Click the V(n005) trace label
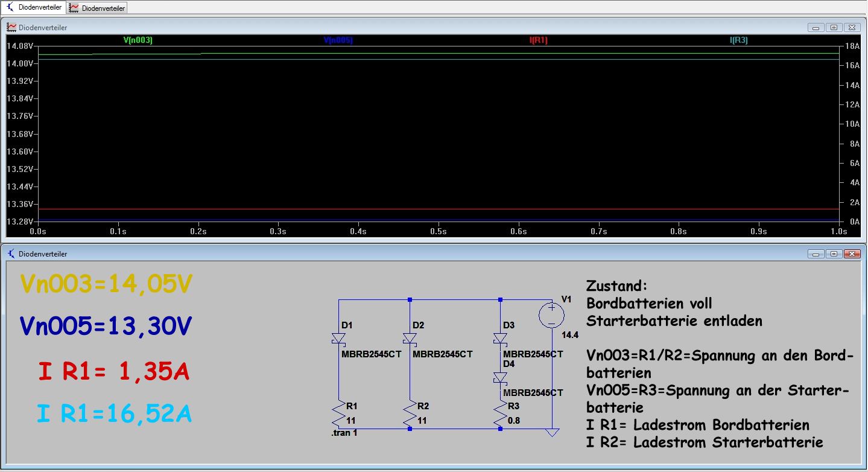868x472 pixels. (338, 40)
